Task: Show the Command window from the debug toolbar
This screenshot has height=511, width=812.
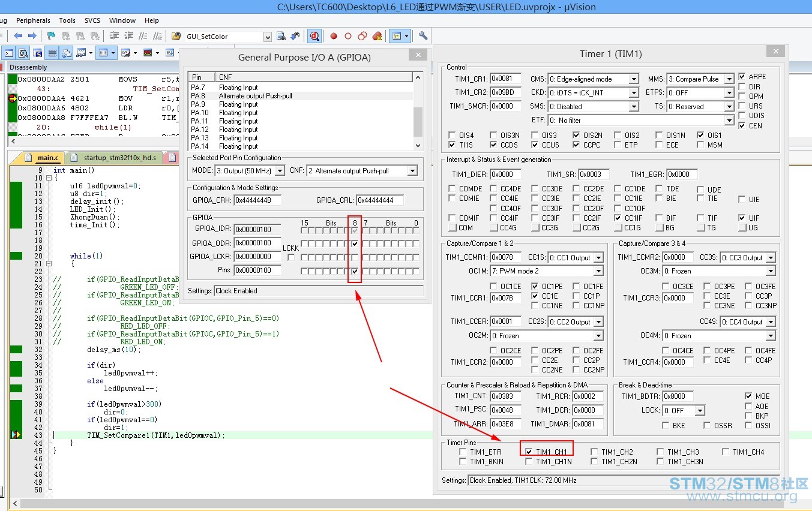Action: 9,53
